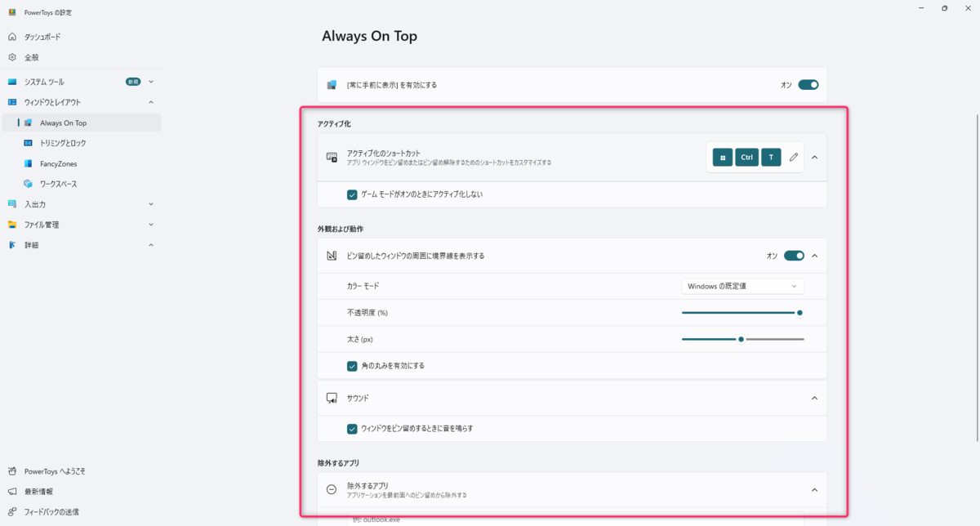Viewport: 980px width, 526px height.
Task: Click the サウンド speaker icon
Action: point(332,398)
